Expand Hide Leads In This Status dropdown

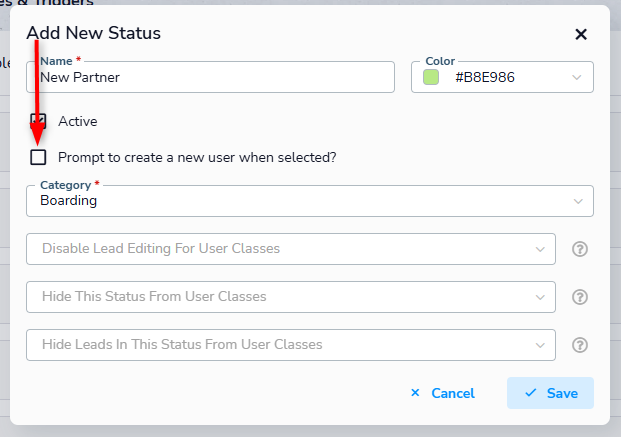[291, 345]
